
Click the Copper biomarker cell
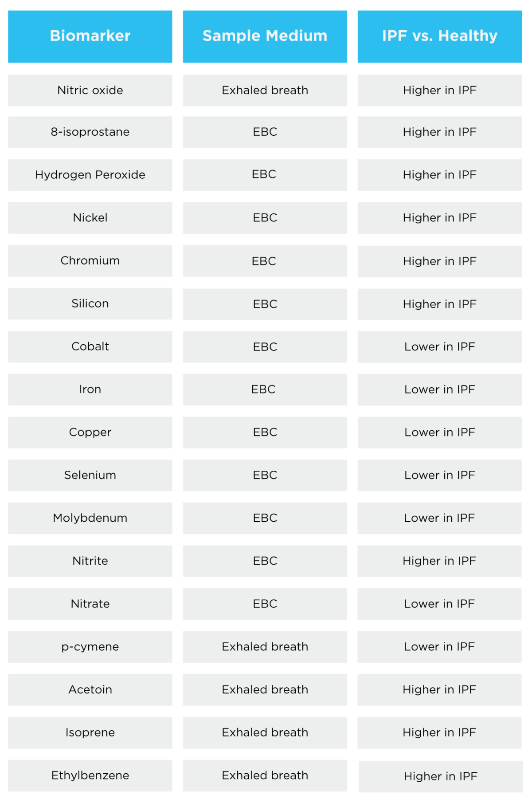pos(90,432)
